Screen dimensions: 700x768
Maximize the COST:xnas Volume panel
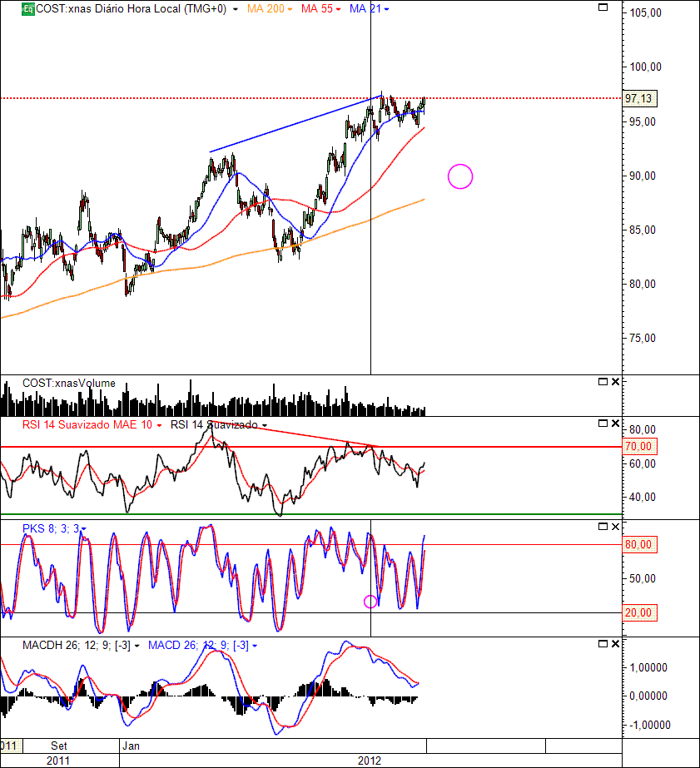pyautogui.click(x=603, y=382)
